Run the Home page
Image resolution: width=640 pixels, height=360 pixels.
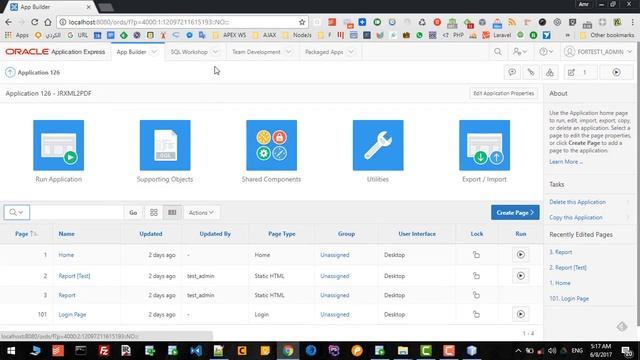click(x=520, y=255)
